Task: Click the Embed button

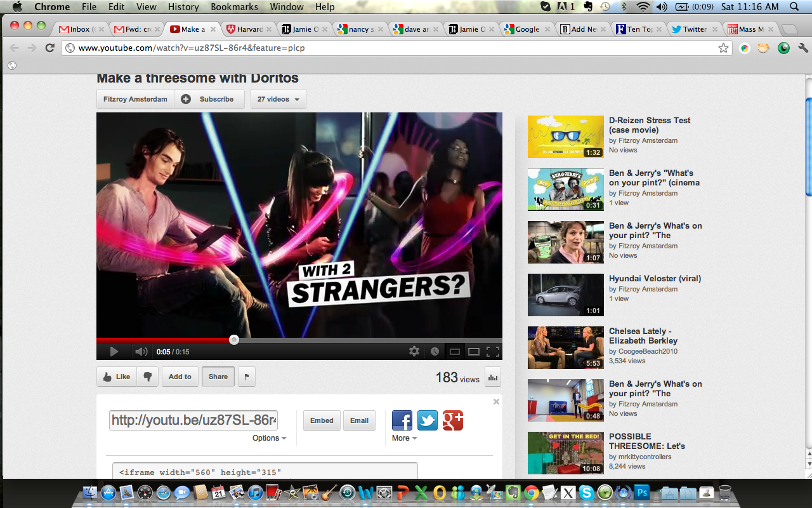Action: [x=322, y=420]
